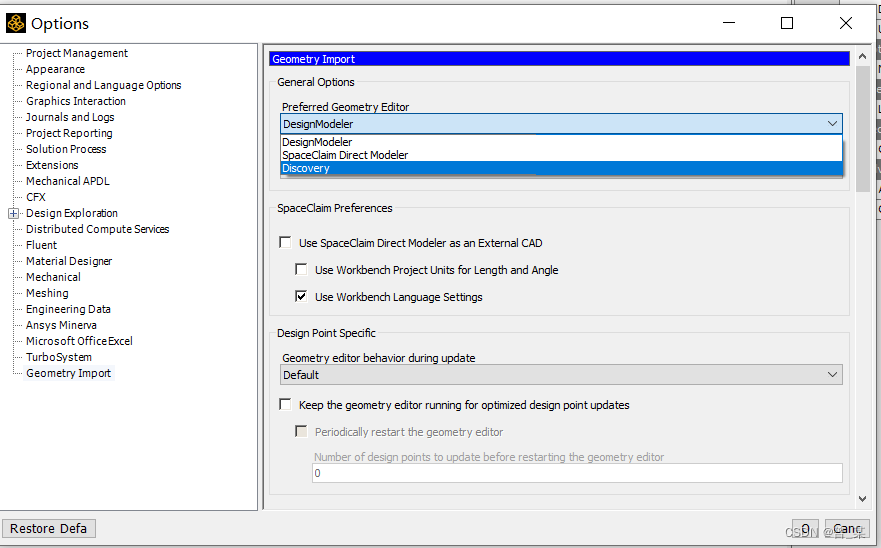The height and width of the screenshot is (548, 881).
Task: Uncheck Use Workbench Language Settings
Action: [301, 297]
